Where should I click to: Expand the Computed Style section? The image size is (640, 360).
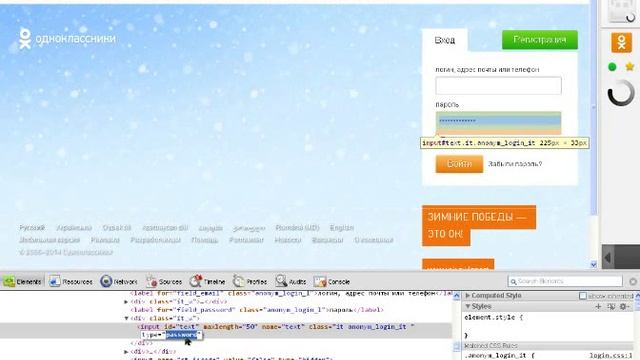coord(468,296)
